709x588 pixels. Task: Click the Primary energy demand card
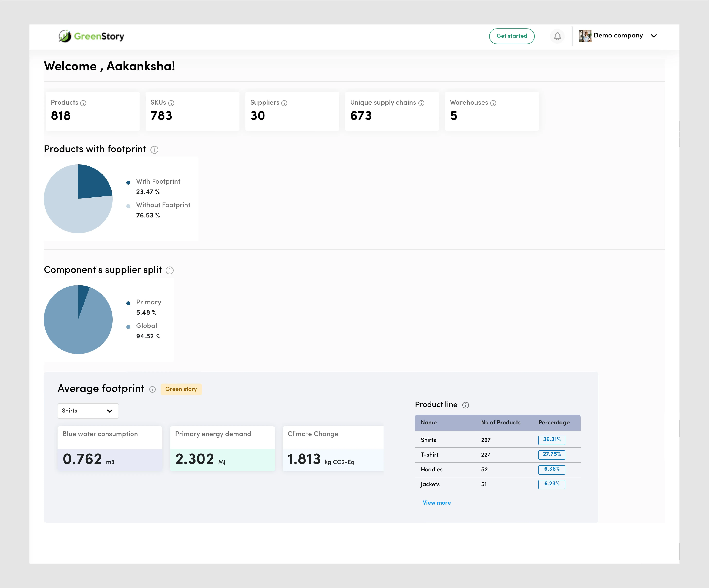pyautogui.click(x=223, y=449)
